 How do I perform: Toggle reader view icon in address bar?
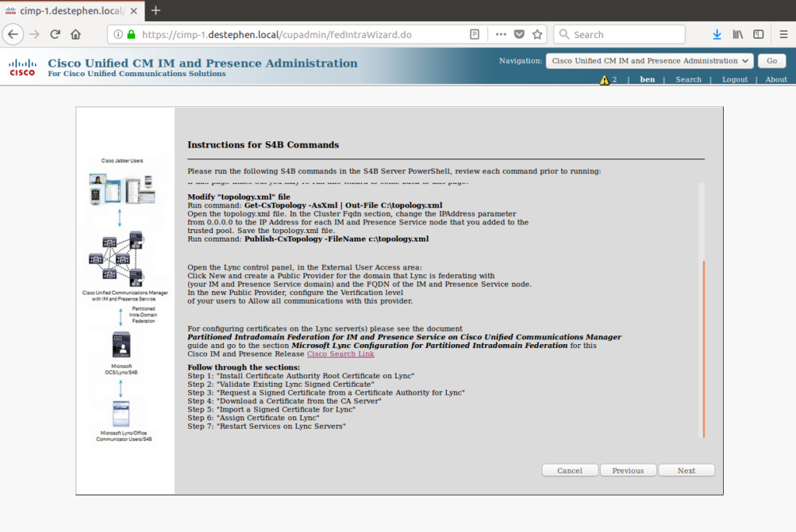tap(474, 34)
